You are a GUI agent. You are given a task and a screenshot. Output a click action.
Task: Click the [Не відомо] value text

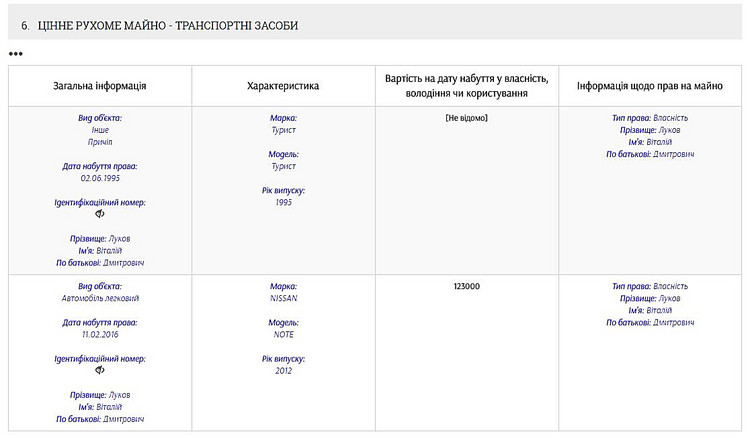467,118
